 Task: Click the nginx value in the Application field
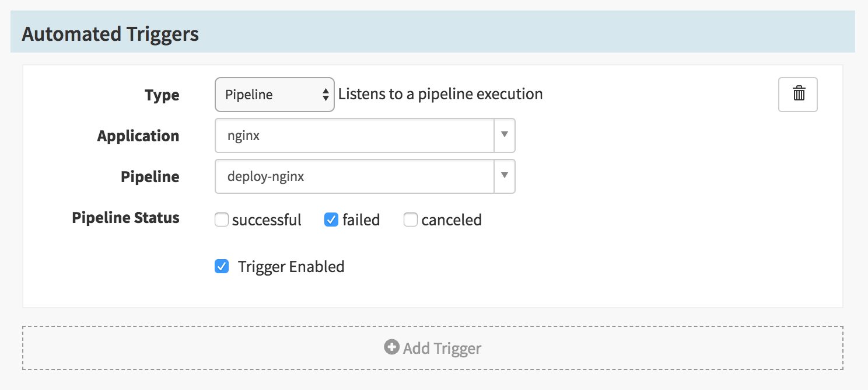coord(244,136)
